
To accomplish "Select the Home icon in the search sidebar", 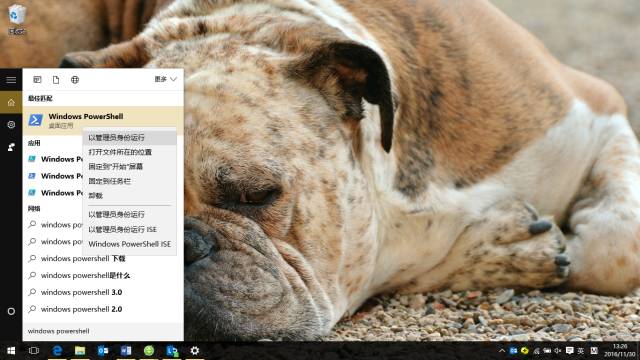I will (x=11, y=102).
